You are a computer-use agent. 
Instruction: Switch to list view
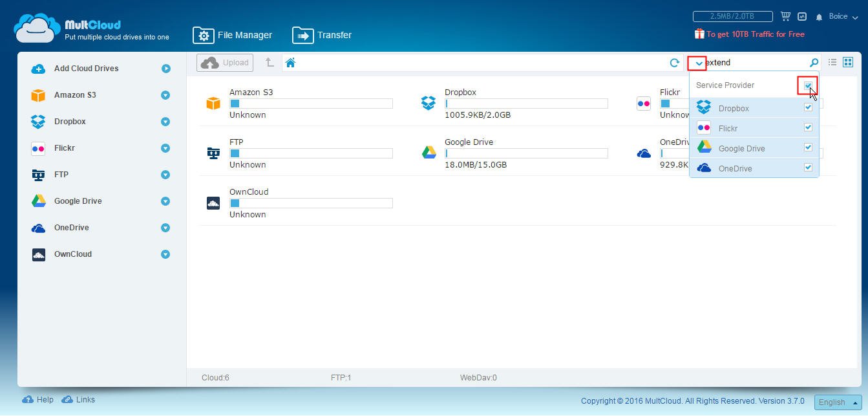(832, 62)
